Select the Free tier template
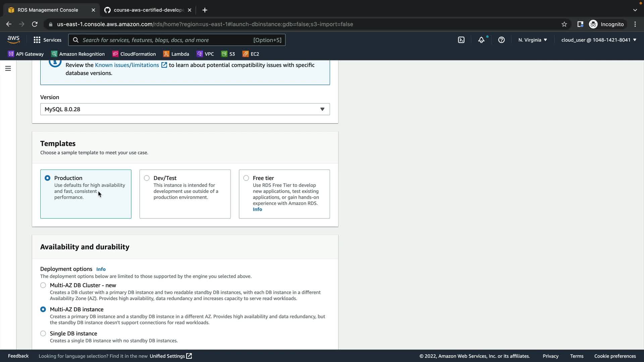The image size is (644, 362). click(x=246, y=178)
